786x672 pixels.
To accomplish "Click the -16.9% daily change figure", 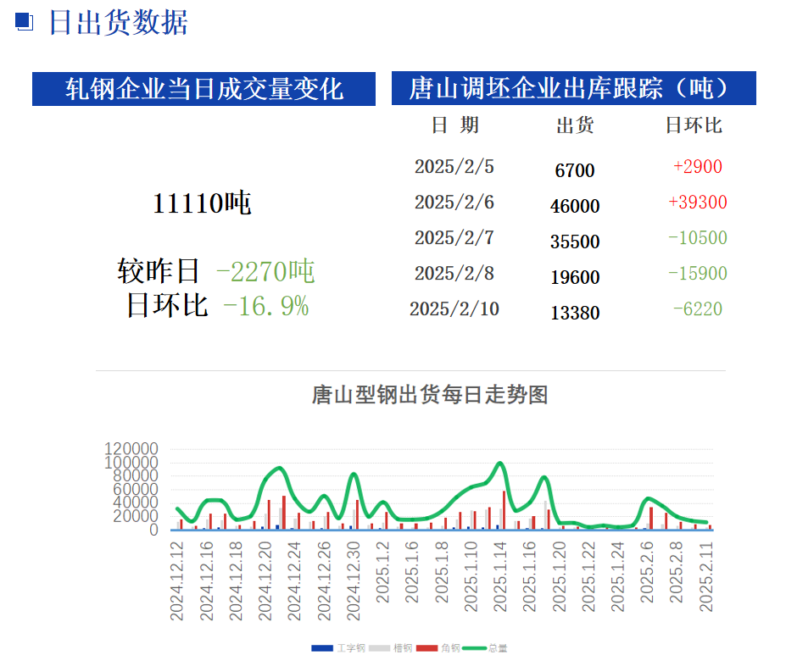I will click(x=265, y=306).
